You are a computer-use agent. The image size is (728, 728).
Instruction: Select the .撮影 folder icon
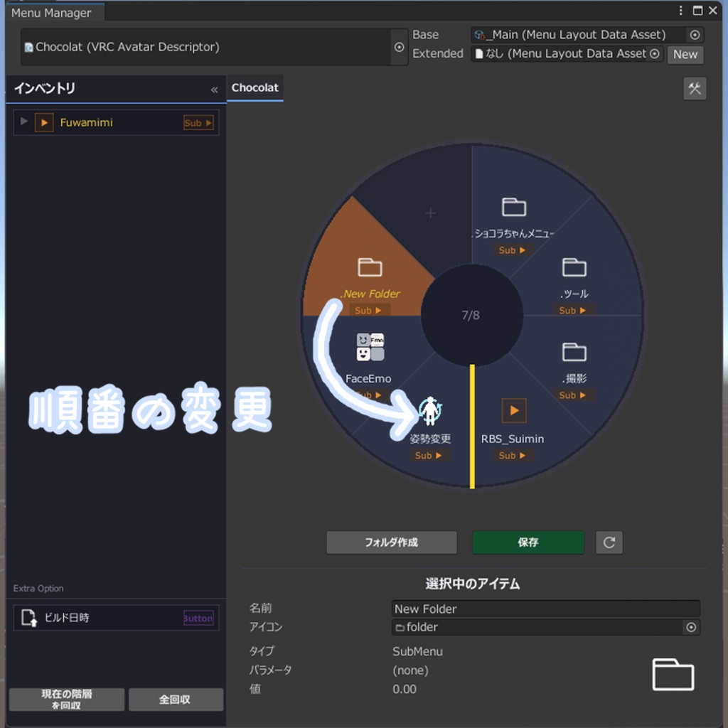click(574, 353)
